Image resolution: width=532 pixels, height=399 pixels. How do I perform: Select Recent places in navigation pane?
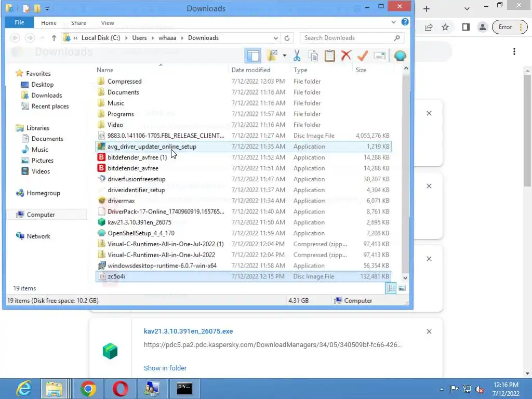click(50, 106)
